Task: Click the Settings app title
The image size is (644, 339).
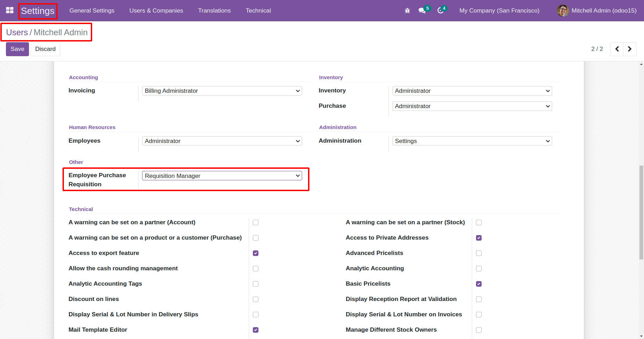Action: (38, 11)
